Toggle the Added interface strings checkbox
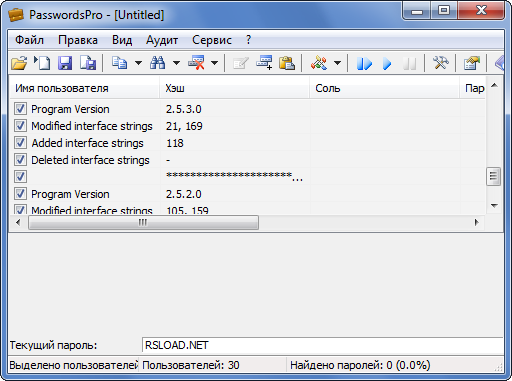Image resolution: width=512 pixels, height=381 pixels. 20,143
